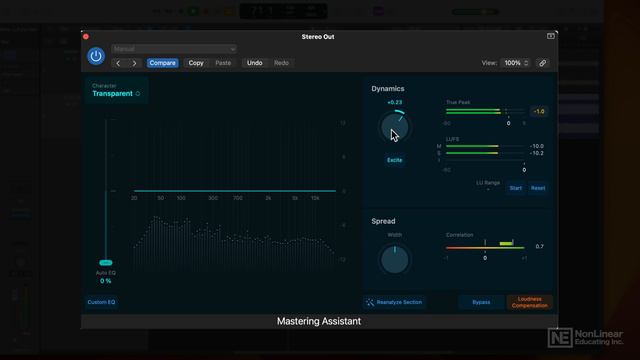Click the LUFS -10.0 momentary reading

click(x=537, y=146)
